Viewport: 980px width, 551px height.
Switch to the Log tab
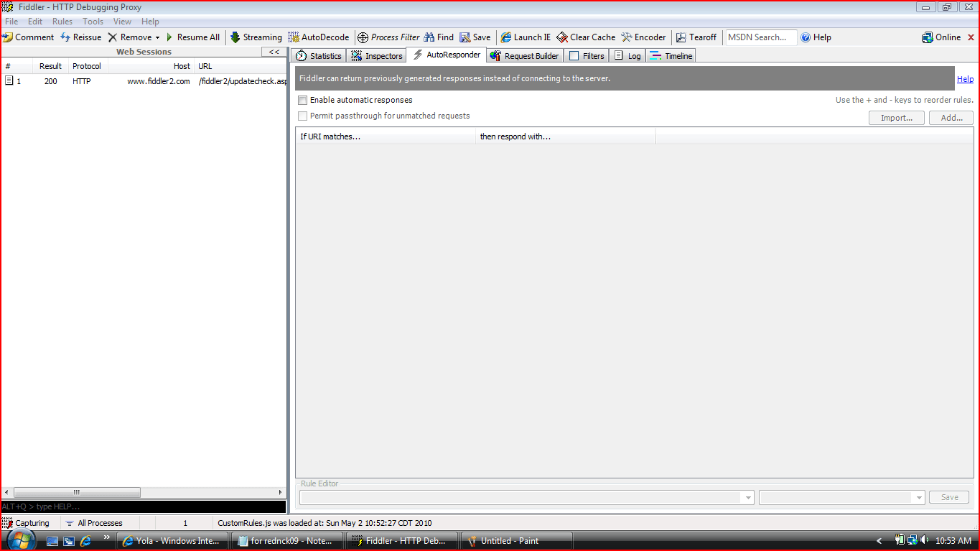(627, 56)
